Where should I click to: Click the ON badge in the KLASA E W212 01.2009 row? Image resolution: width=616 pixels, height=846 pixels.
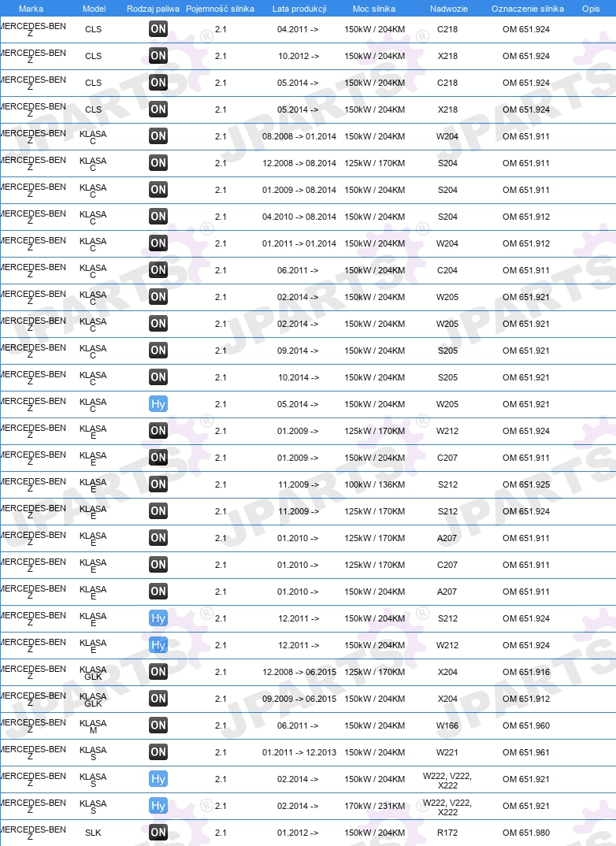[x=158, y=431]
